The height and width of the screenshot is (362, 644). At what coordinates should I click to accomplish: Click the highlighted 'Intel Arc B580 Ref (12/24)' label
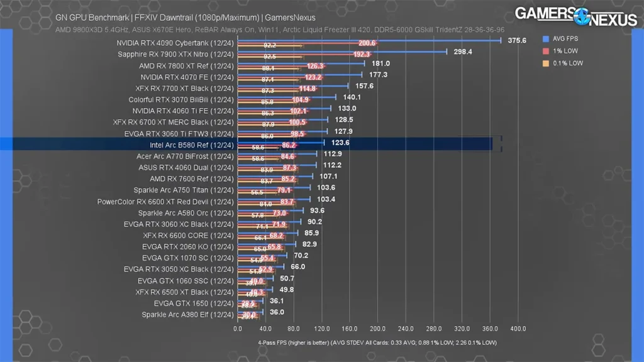coord(191,145)
